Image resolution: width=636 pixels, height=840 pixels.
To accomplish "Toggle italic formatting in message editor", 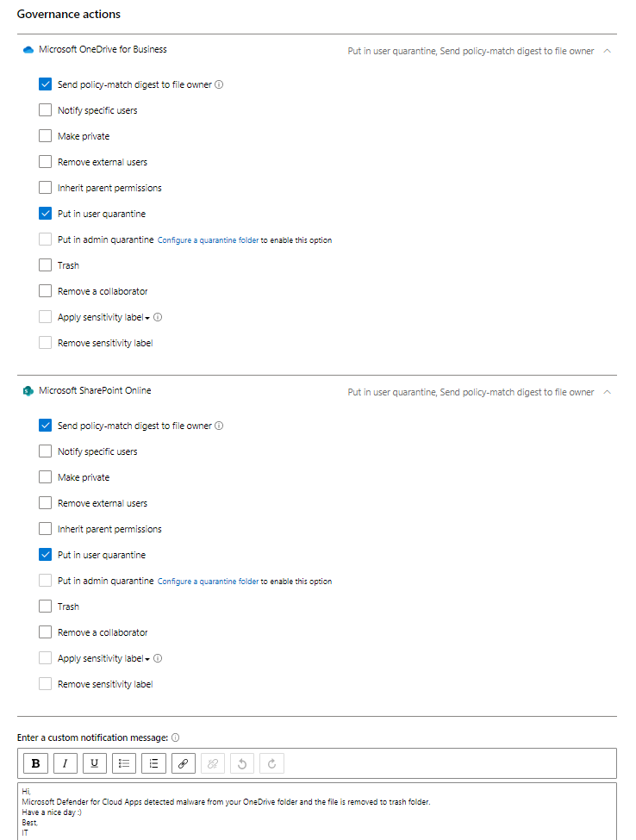I will [65, 763].
